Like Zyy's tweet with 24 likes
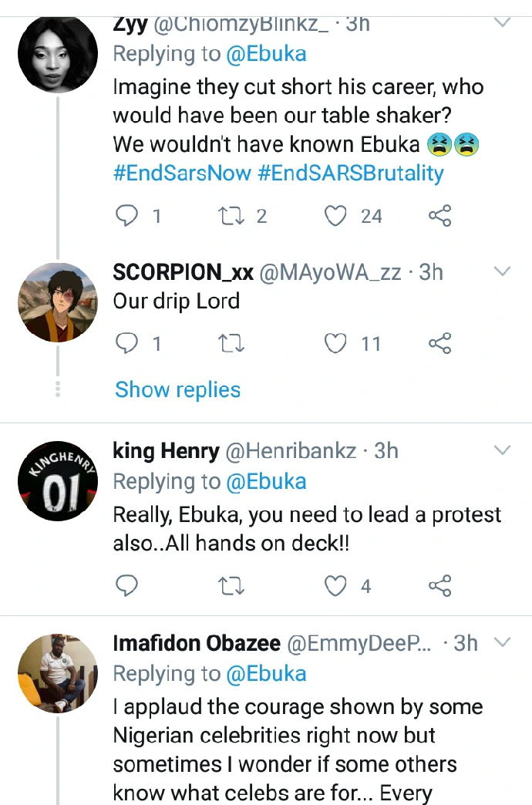This screenshot has height=805, width=532. click(335, 216)
